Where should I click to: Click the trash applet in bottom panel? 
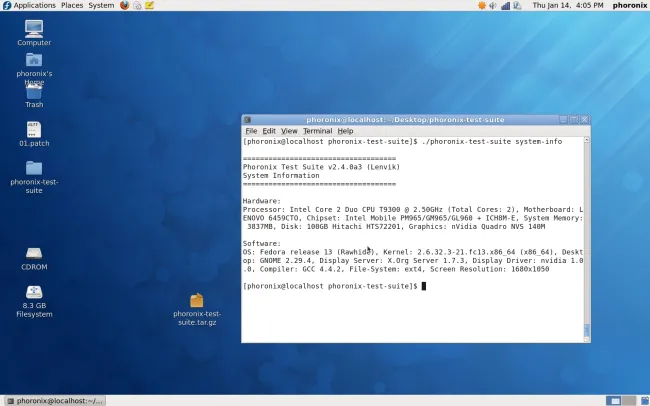pos(645,401)
